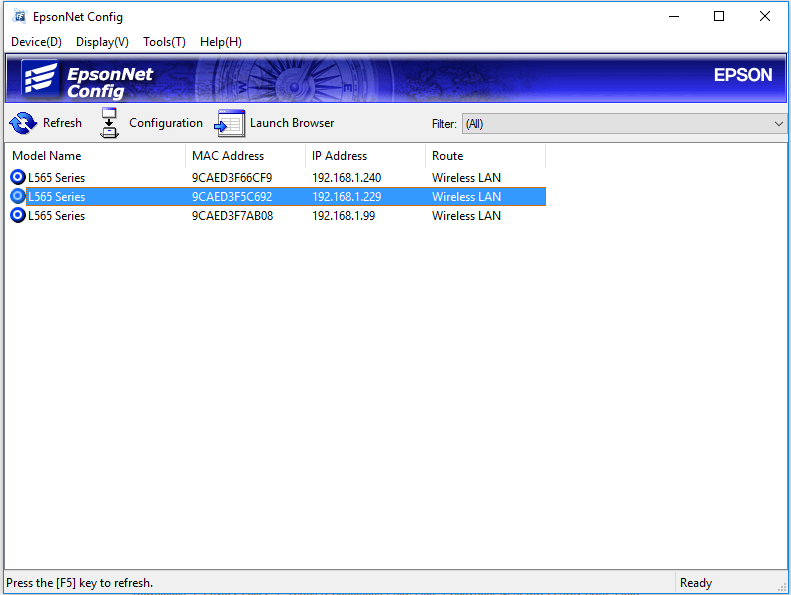
Task: Sort by Route column header
Action: 486,155
